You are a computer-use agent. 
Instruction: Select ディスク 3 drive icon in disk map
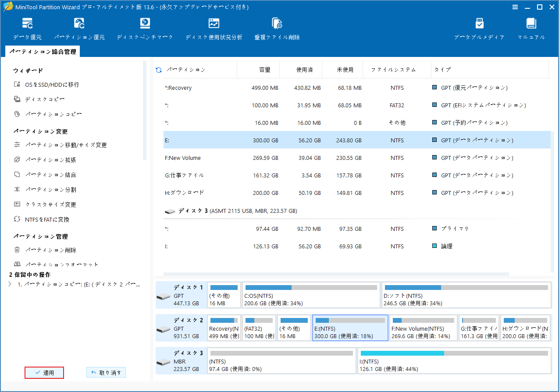163,362
